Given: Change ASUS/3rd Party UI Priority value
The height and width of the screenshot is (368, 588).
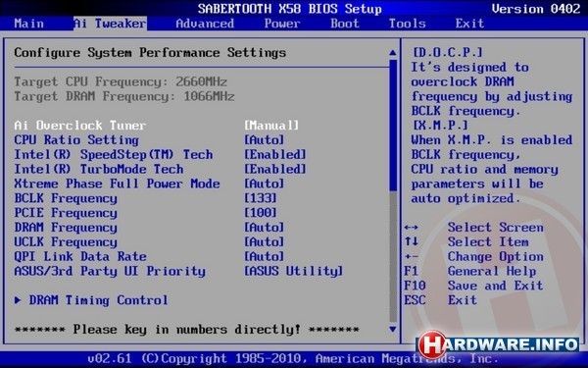Looking at the screenshot, I should [293, 271].
